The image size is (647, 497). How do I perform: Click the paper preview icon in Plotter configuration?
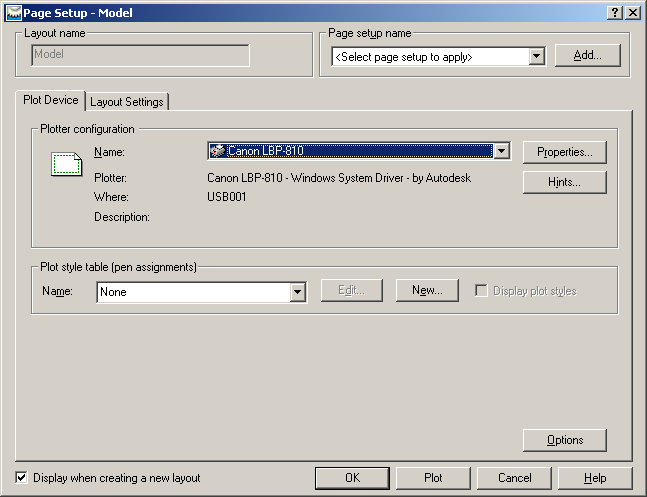(66, 164)
